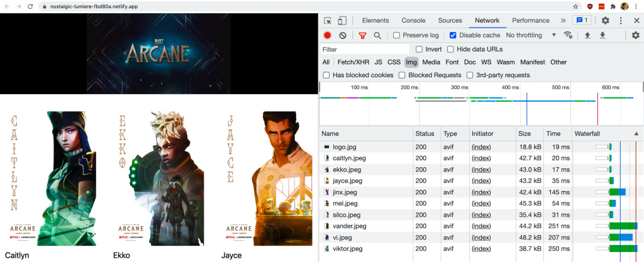
Task: Toggle the device toolbar icon
Action: point(341,21)
